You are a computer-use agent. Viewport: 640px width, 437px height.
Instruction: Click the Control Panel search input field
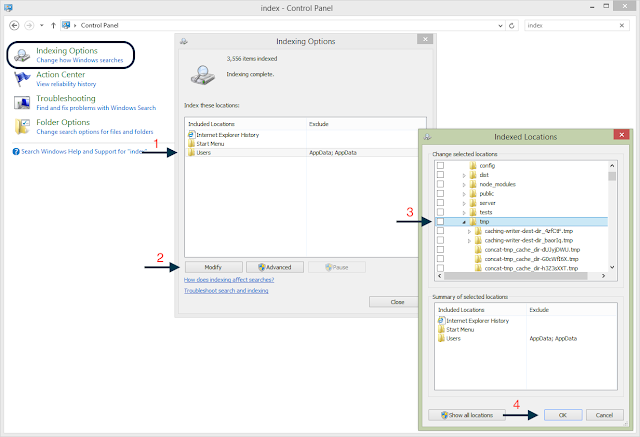click(571, 25)
